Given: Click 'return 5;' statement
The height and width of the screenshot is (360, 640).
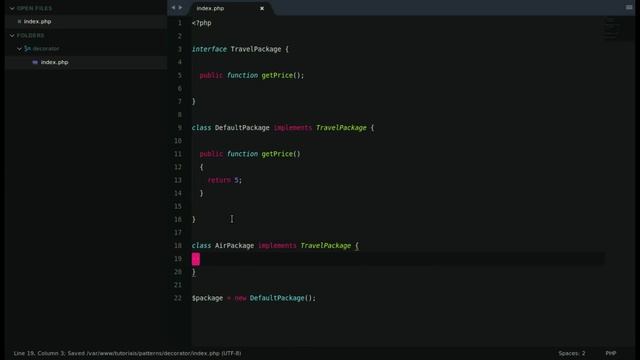Looking at the screenshot, I should [x=224, y=180].
